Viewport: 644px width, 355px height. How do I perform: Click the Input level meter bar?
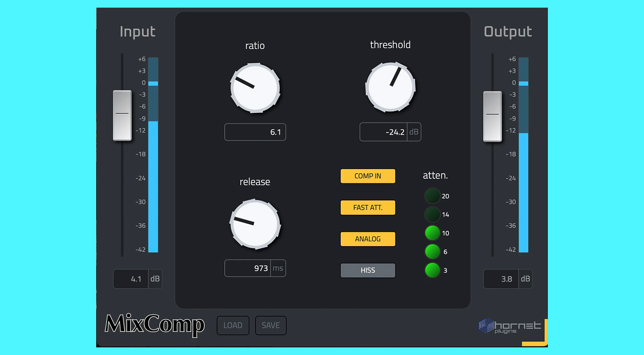[x=153, y=155]
